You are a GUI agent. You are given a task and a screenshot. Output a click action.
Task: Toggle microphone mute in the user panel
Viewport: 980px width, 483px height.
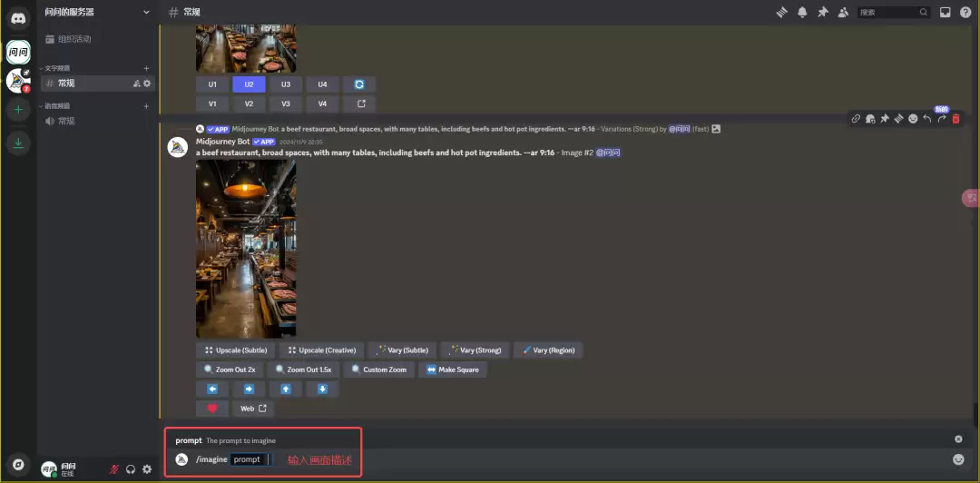114,469
